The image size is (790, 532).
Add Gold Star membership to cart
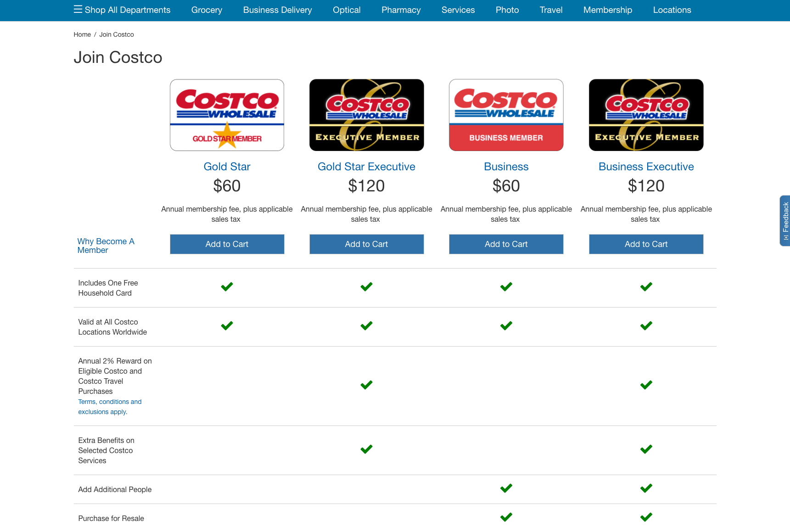point(227,244)
